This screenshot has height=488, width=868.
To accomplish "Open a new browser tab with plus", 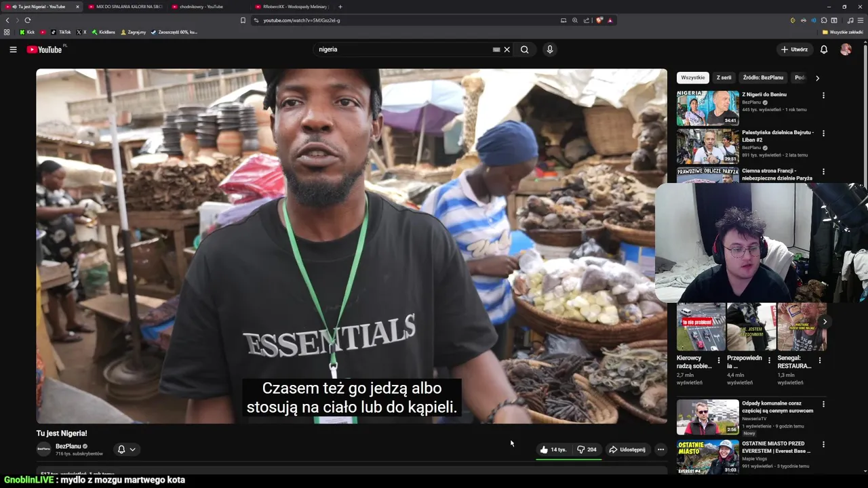I will click(x=340, y=7).
